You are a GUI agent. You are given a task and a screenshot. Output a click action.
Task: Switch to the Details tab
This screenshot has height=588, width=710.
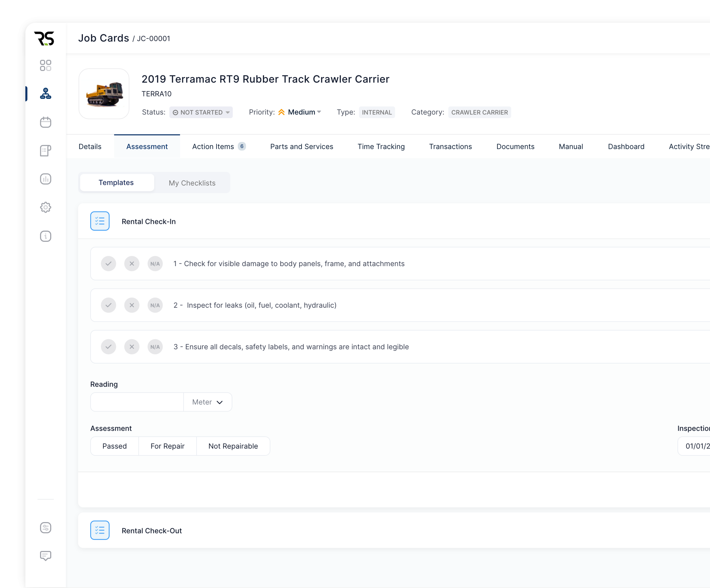point(90,146)
